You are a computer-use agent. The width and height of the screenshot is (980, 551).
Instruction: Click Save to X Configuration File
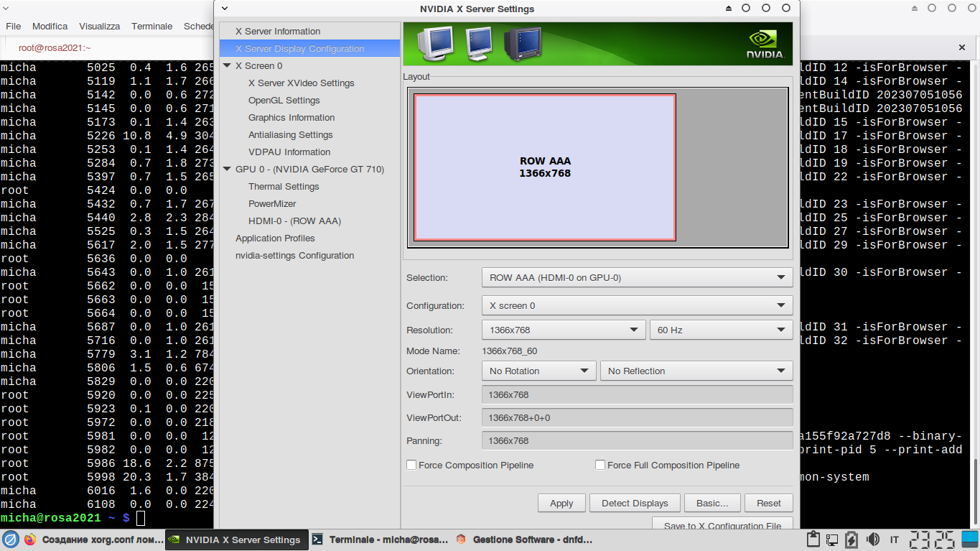pos(722,524)
